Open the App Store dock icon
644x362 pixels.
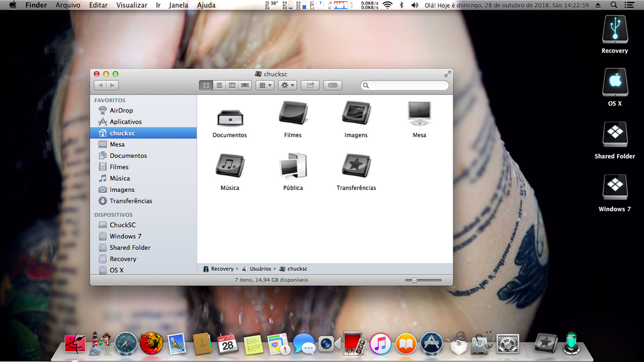(431, 343)
